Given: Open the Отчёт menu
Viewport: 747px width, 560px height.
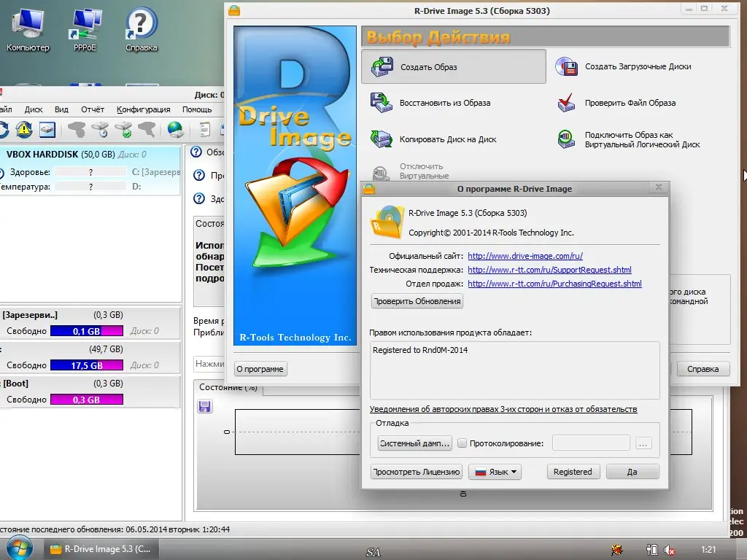Looking at the screenshot, I should (x=93, y=109).
